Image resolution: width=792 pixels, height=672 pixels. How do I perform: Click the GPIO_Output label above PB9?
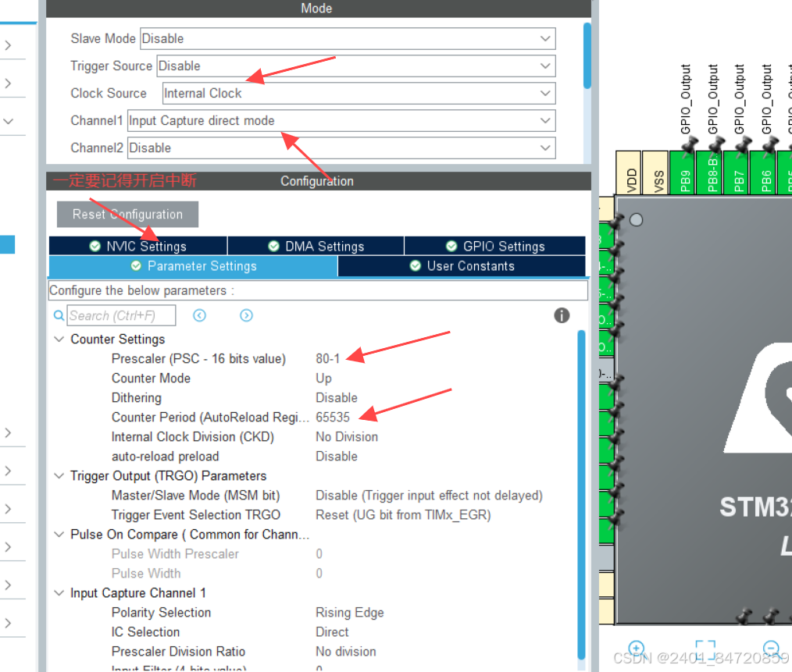[x=686, y=99]
